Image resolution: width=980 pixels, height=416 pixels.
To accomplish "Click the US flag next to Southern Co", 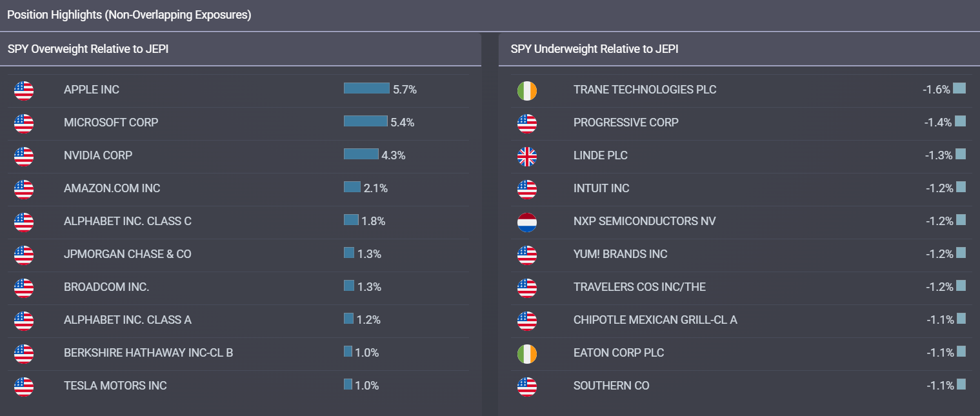I will click(526, 386).
